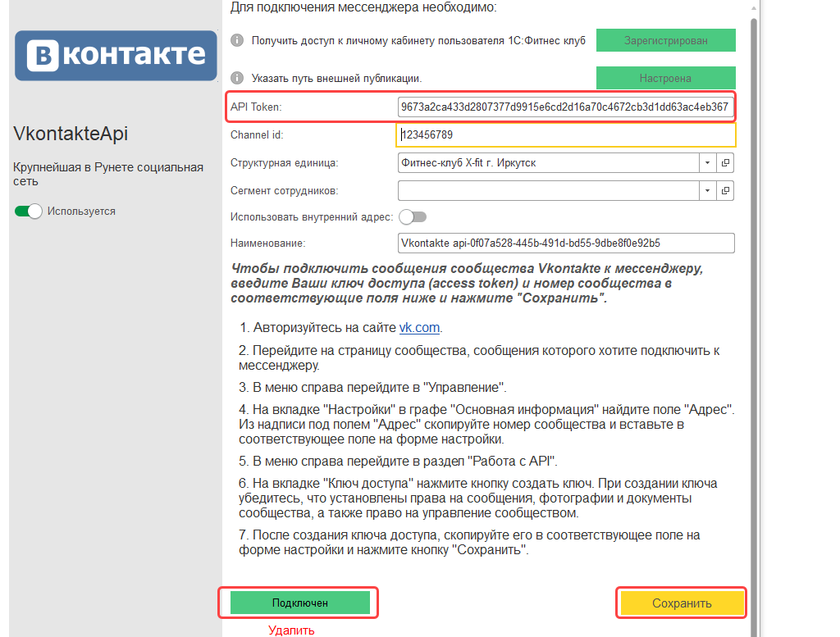This screenshot has width=840, height=637.
Task: Focus the API Token input field
Action: coord(566,107)
